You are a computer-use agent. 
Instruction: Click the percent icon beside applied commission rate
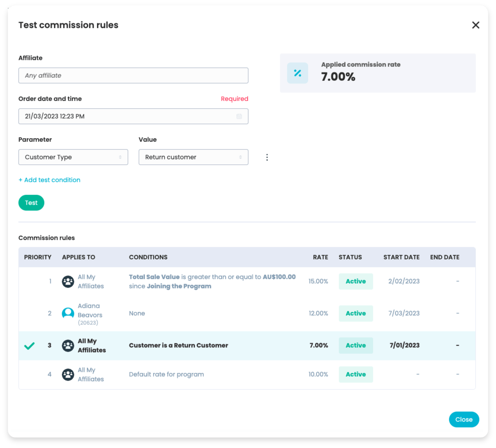(x=297, y=73)
